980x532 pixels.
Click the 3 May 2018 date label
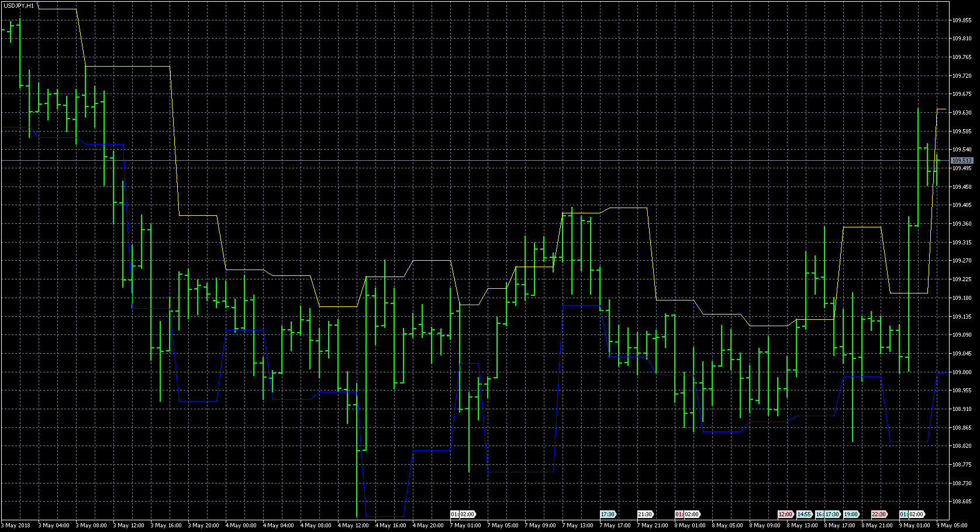pos(18,526)
